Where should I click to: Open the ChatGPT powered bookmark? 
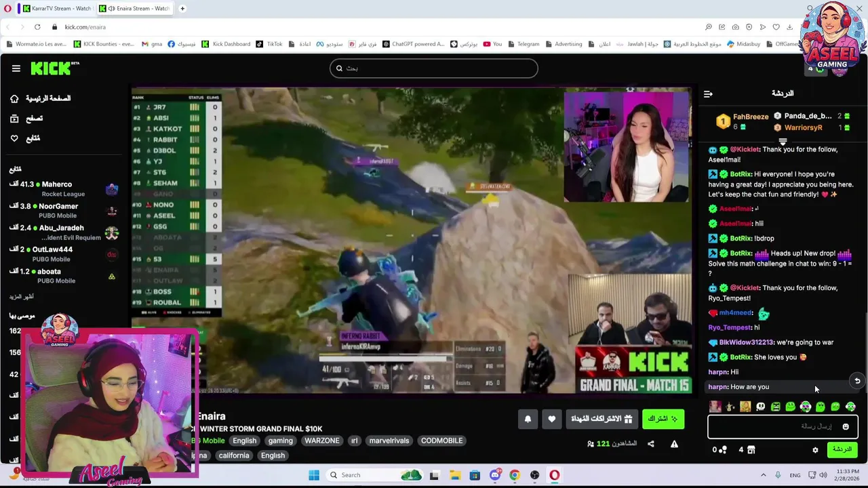point(413,44)
